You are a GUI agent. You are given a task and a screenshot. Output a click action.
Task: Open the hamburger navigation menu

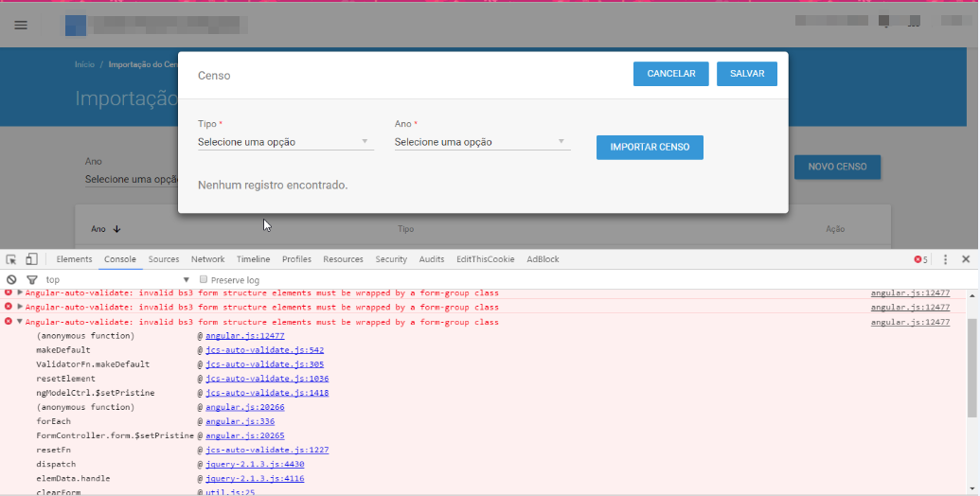(x=21, y=25)
